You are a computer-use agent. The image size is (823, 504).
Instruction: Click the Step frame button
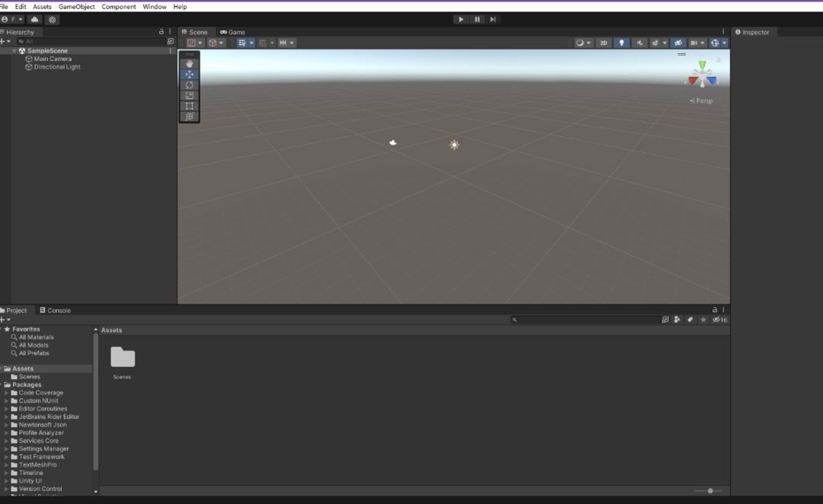493,19
